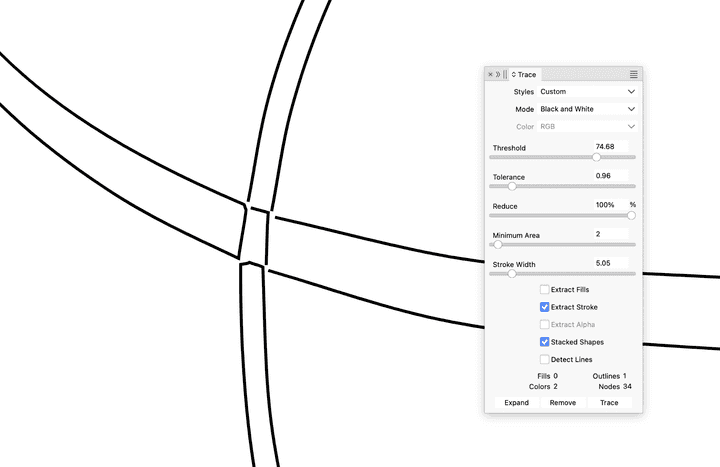The width and height of the screenshot is (720, 467).
Task: Click the Colors 2 count text
Action: (543, 387)
